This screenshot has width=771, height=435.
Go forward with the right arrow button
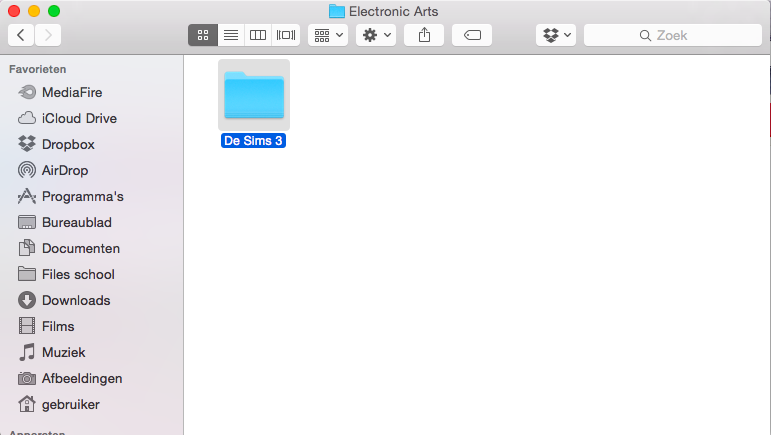pyautogui.click(x=48, y=35)
